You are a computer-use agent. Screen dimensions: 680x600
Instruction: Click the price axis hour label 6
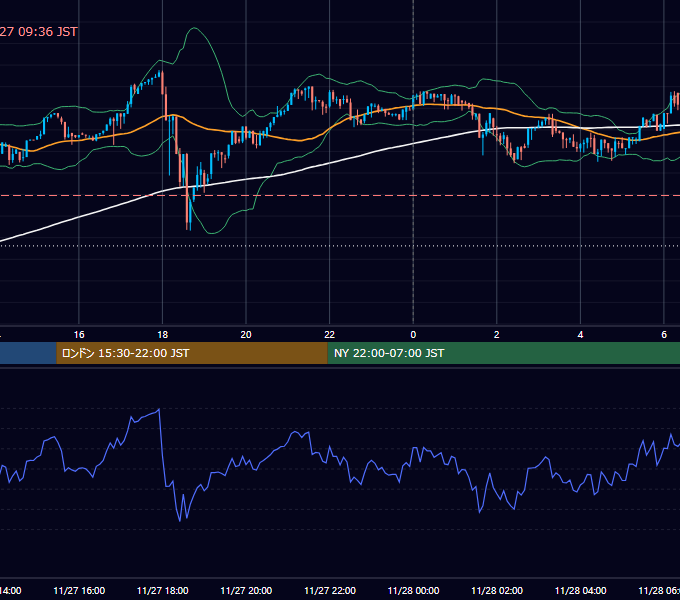tap(664, 334)
